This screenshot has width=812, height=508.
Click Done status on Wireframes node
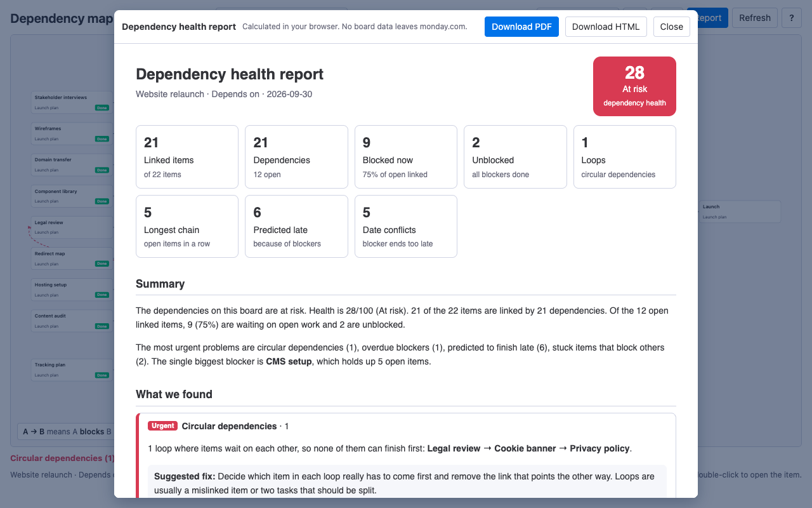coord(102,139)
